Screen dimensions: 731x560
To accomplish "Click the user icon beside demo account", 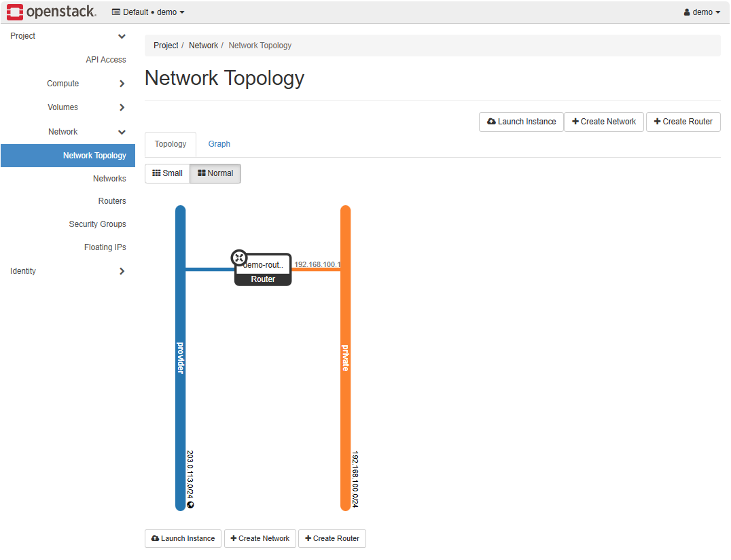I will point(687,12).
